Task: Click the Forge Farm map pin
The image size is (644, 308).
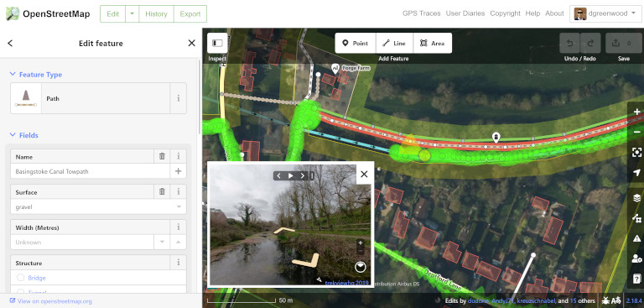Action: 335,68
